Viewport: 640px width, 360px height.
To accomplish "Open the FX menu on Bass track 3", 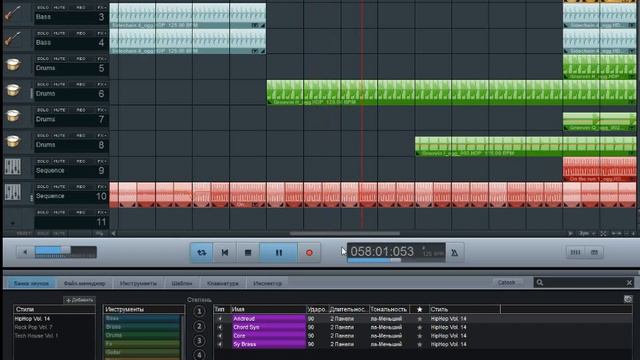I will (102, 8).
